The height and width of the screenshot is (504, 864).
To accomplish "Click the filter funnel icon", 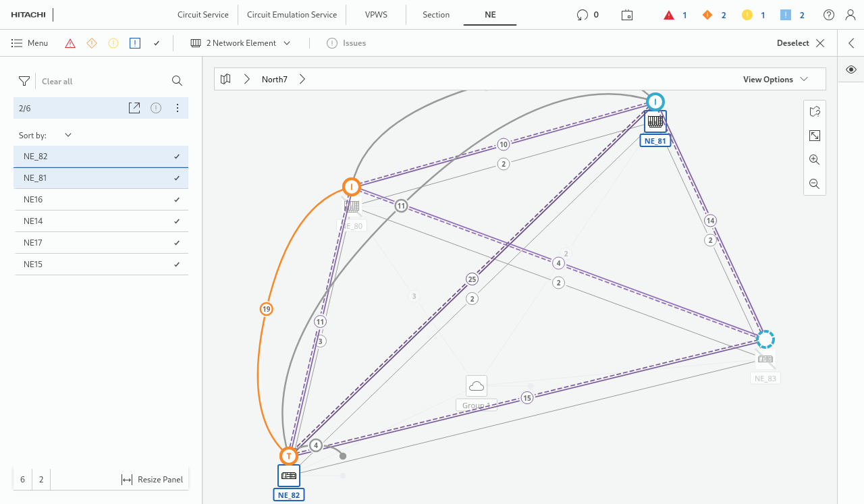I will 24,81.
